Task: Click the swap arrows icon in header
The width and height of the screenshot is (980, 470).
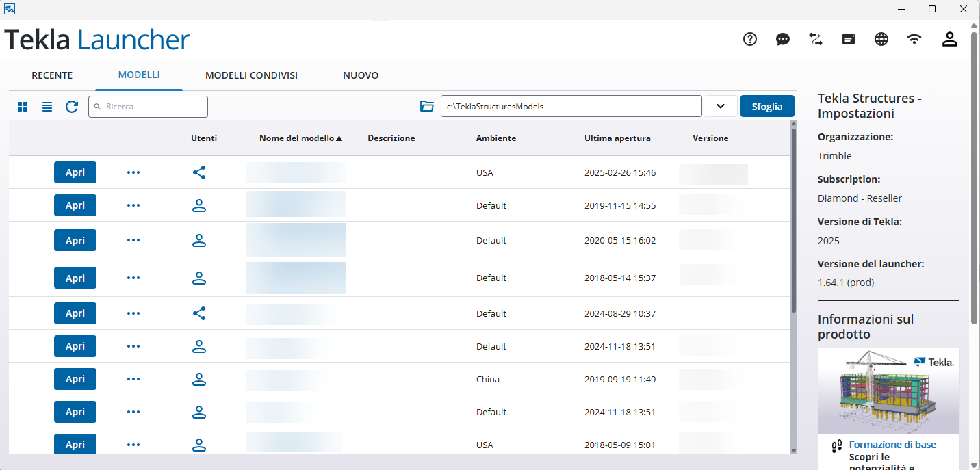Action: click(x=816, y=39)
